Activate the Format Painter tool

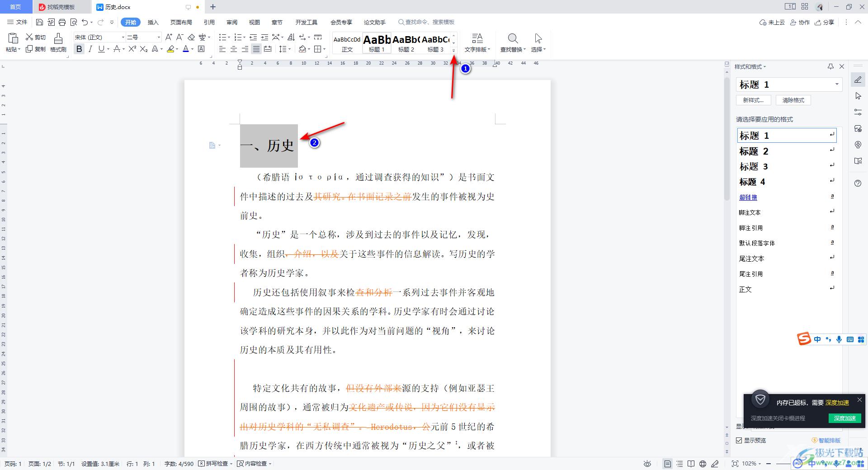[58, 43]
